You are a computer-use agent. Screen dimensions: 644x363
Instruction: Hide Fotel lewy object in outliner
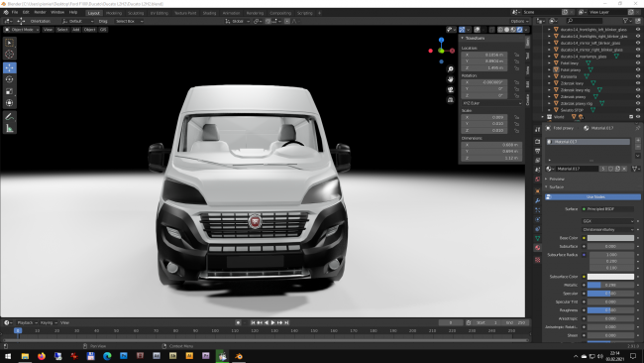(638, 62)
